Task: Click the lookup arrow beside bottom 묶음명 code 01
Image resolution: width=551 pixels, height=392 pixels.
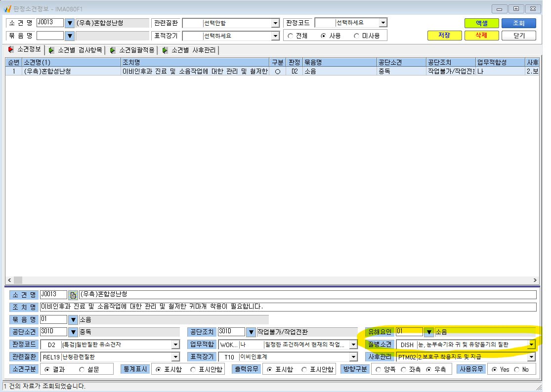Action: 73,319
